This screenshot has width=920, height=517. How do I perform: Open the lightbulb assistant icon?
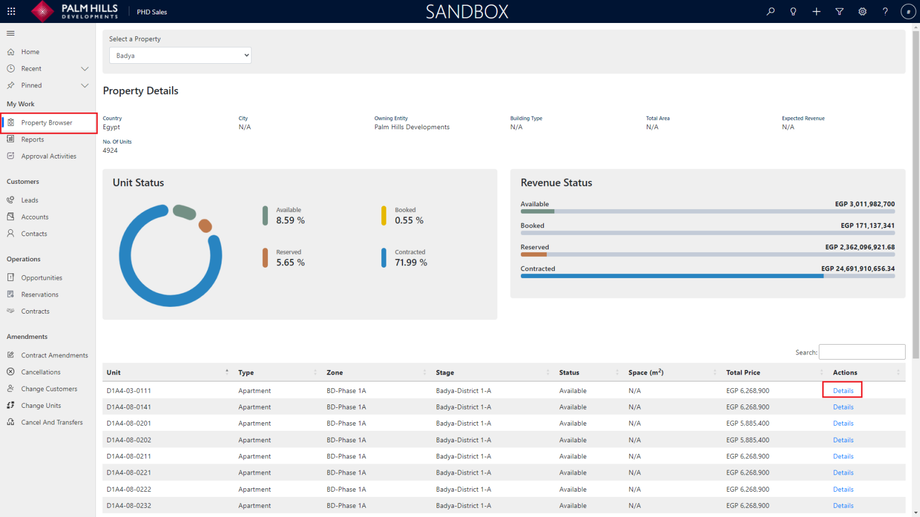tap(793, 12)
